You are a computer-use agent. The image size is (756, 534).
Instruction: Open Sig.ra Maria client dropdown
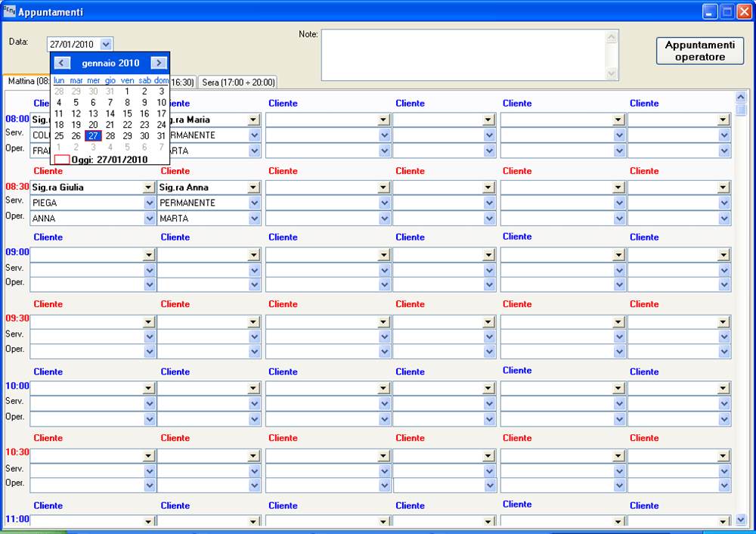[254, 120]
